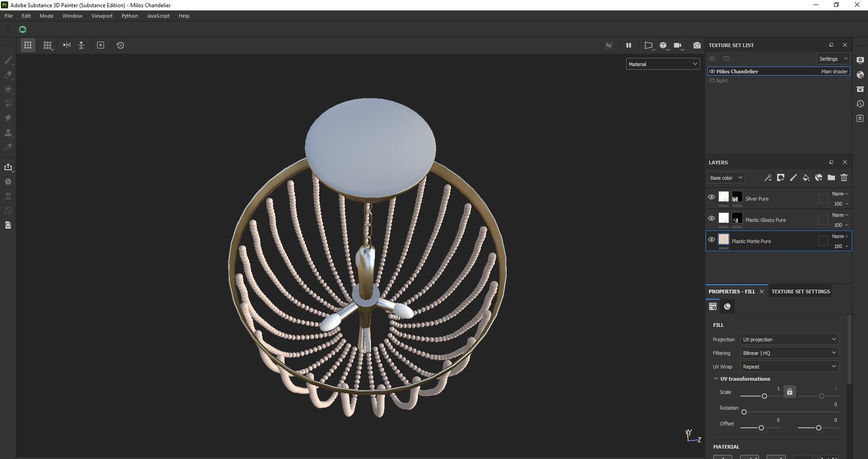868x459 pixels.
Task: Select the Paint brush tool
Action: click(x=8, y=60)
